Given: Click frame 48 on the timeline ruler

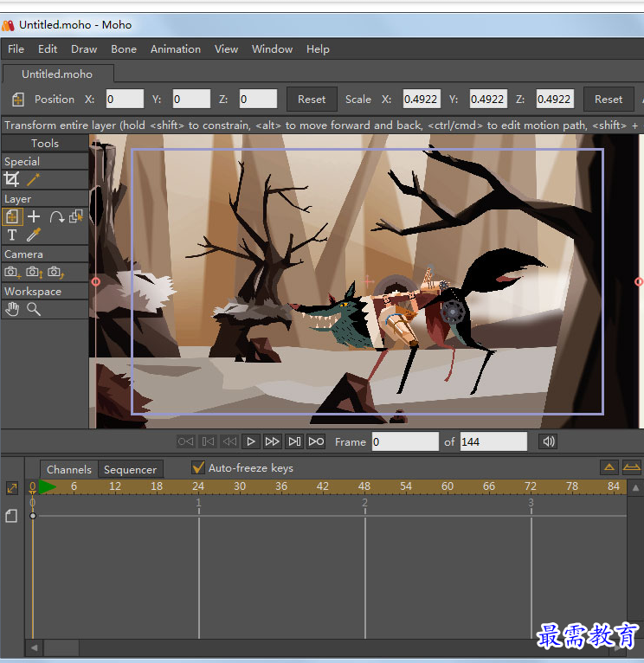Looking at the screenshot, I should 364,486.
